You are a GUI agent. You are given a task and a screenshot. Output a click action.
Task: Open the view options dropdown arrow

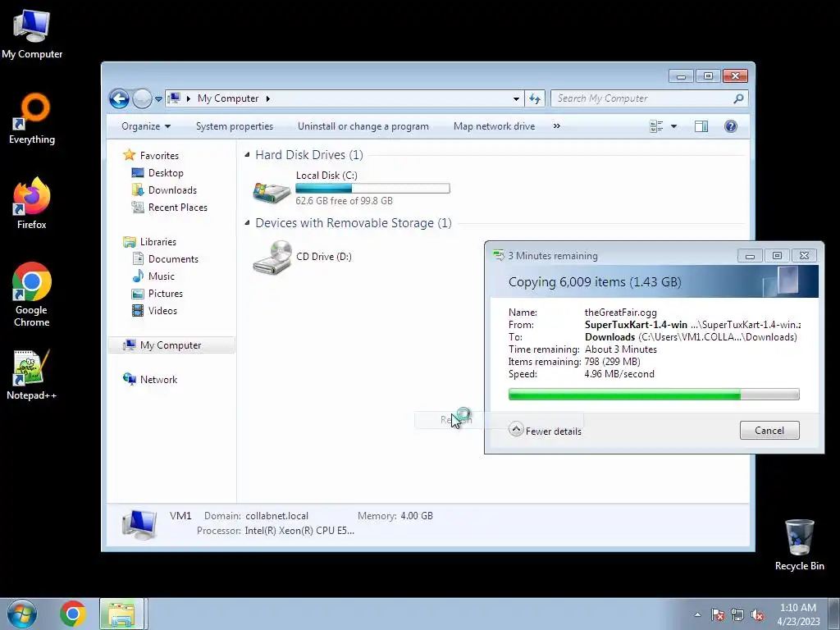pyautogui.click(x=674, y=126)
